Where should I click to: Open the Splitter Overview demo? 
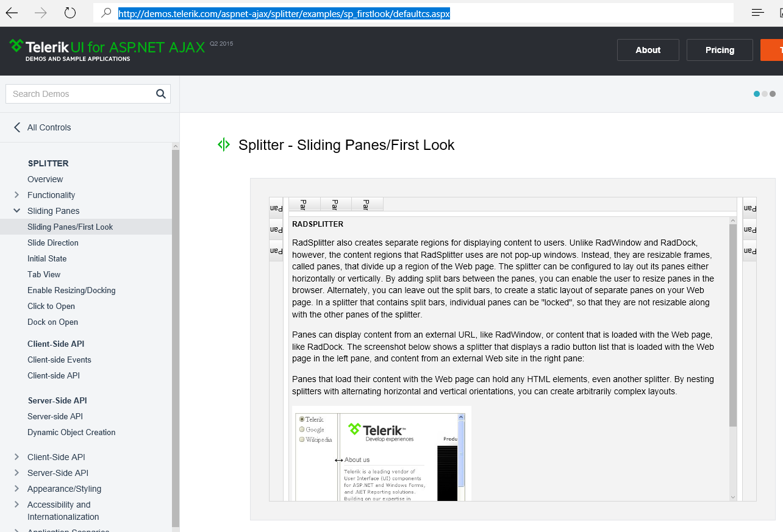45,179
